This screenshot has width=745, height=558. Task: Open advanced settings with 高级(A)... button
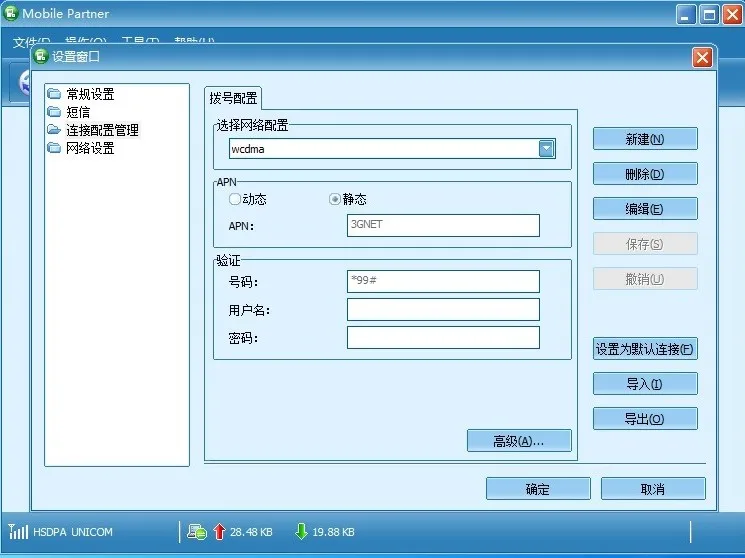[519, 441]
